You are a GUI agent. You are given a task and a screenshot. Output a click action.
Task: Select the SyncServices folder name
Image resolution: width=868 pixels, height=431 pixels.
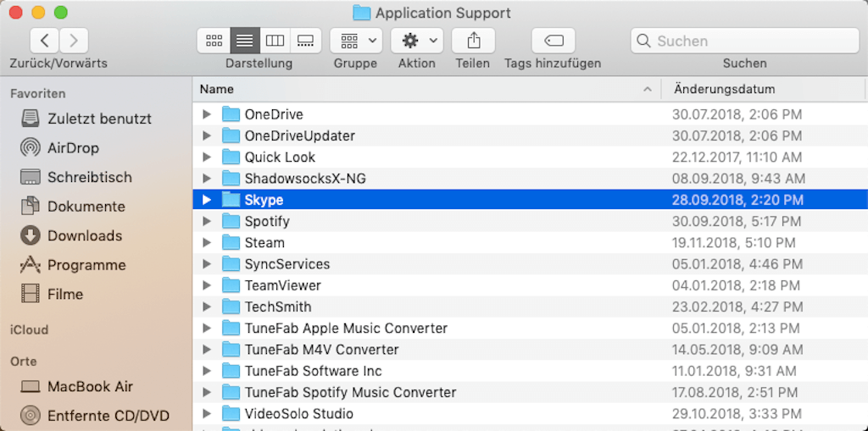[x=287, y=264]
